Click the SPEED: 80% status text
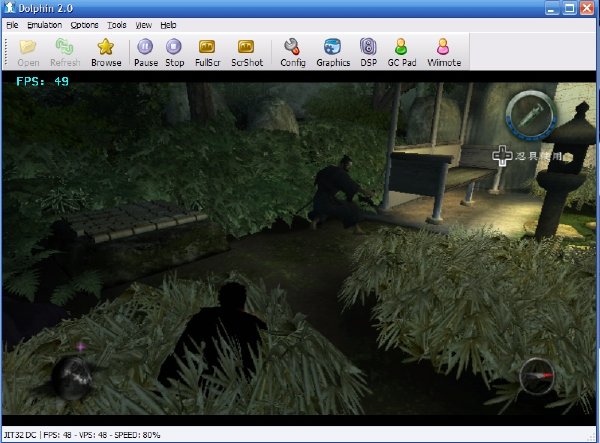This screenshot has width=600, height=443. click(x=137, y=435)
